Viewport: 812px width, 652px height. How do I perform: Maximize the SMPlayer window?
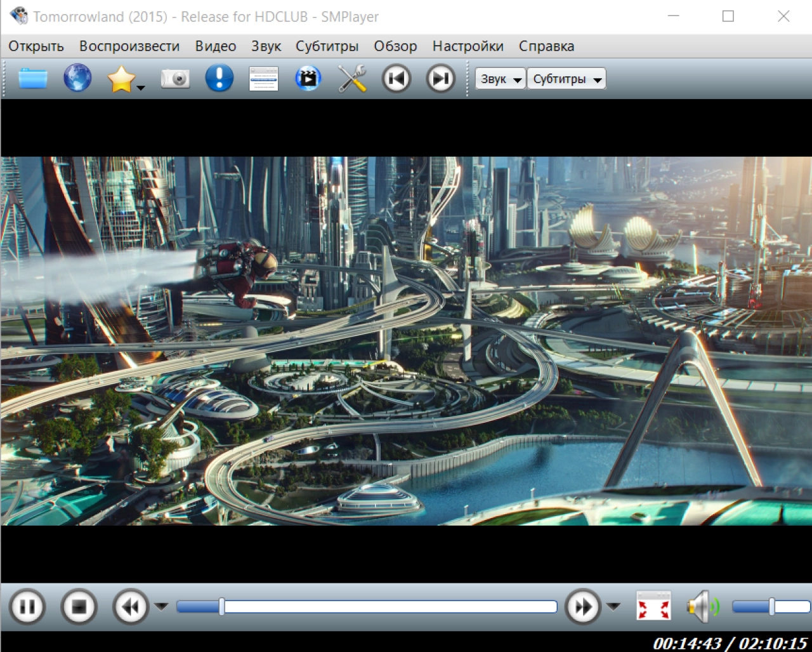[728, 17]
